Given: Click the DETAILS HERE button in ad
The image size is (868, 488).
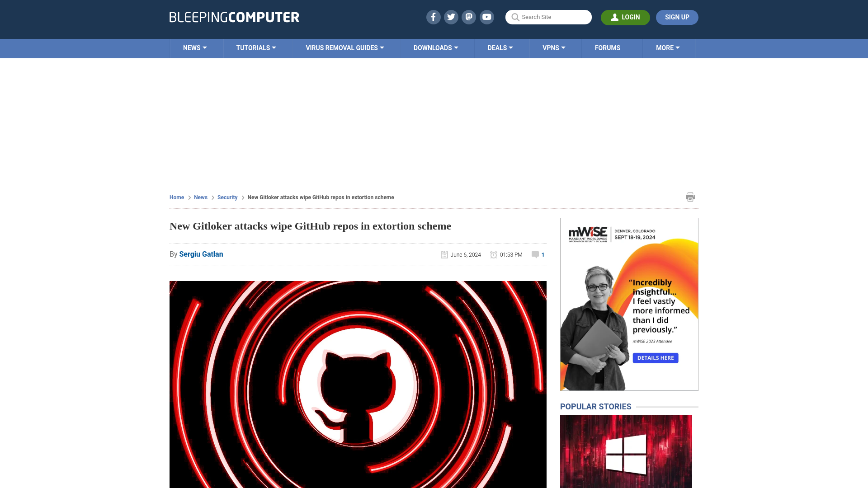Looking at the screenshot, I should 655,357.
